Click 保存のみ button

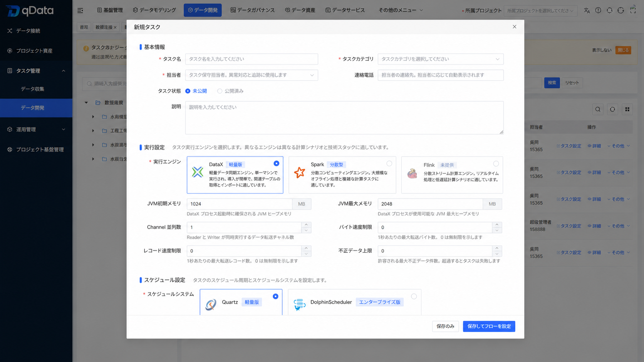(445, 326)
